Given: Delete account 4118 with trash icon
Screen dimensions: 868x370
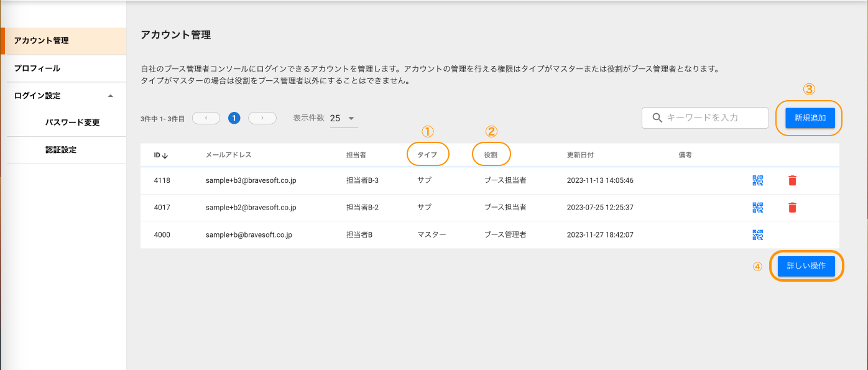Looking at the screenshot, I should [792, 180].
